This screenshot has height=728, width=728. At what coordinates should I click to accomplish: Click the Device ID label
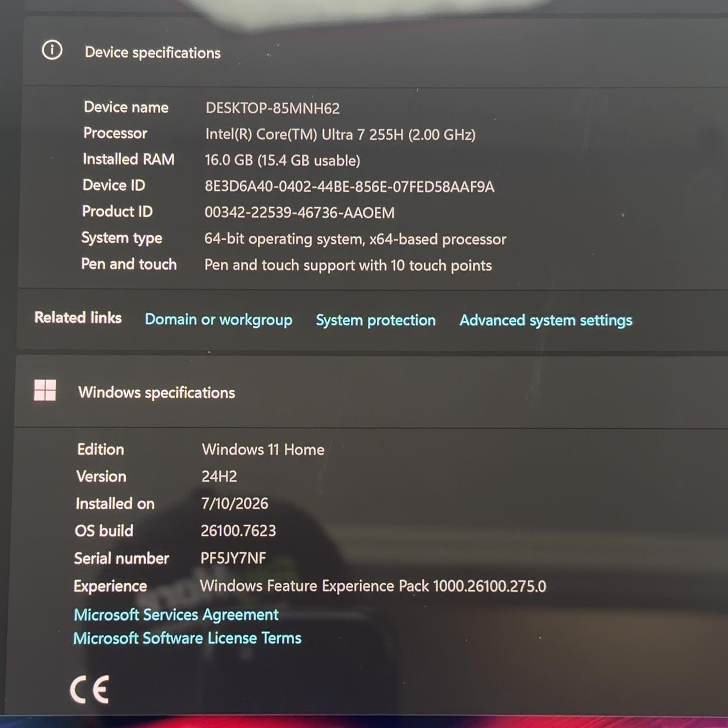click(x=114, y=185)
